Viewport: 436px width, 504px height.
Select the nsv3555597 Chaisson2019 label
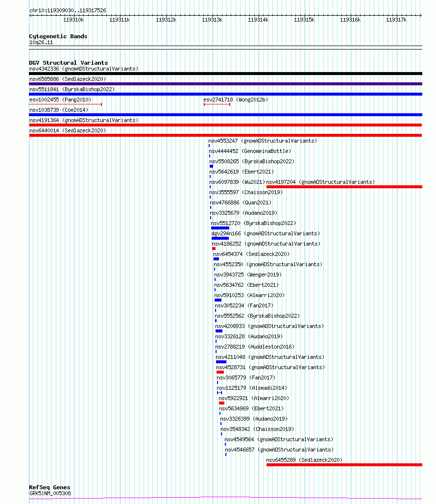[x=246, y=192]
